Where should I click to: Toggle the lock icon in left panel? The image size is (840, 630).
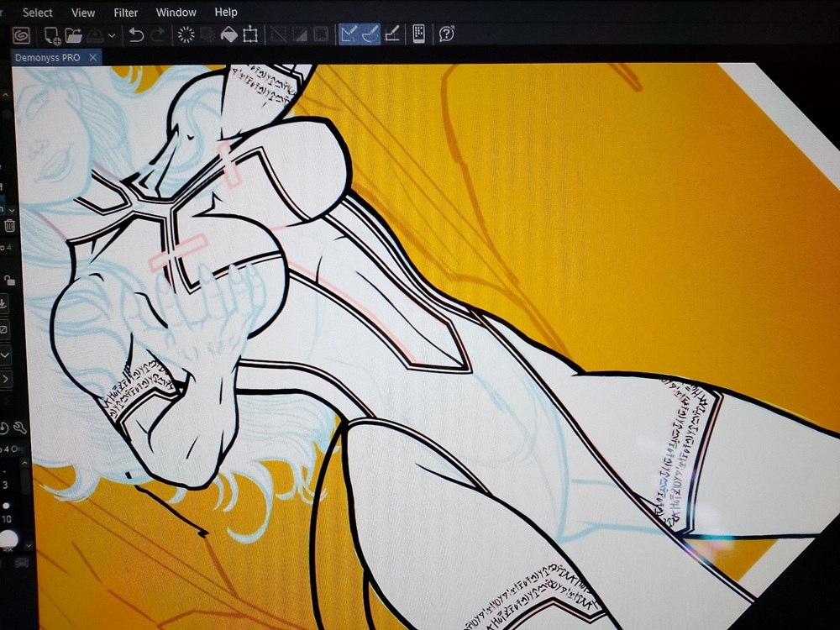click(8, 280)
